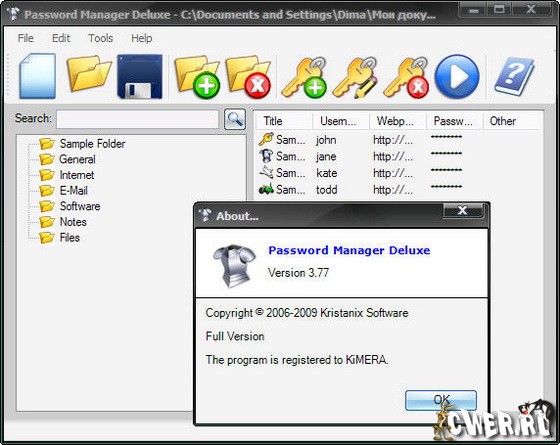560x445 pixels.
Task: Edit entry using key with pencil icon
Action: pyautogui.click(x=355, y=77)
